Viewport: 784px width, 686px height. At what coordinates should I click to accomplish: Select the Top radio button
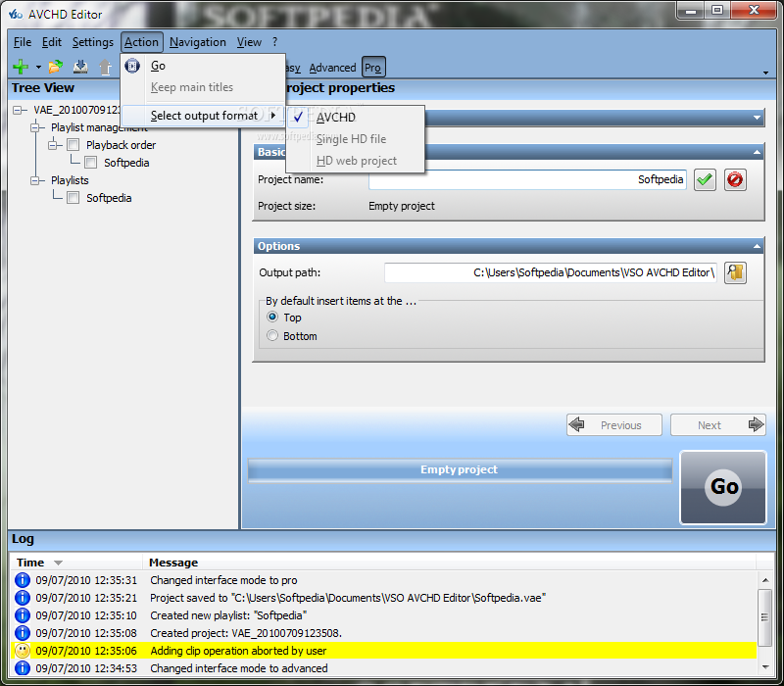[272, 317]
